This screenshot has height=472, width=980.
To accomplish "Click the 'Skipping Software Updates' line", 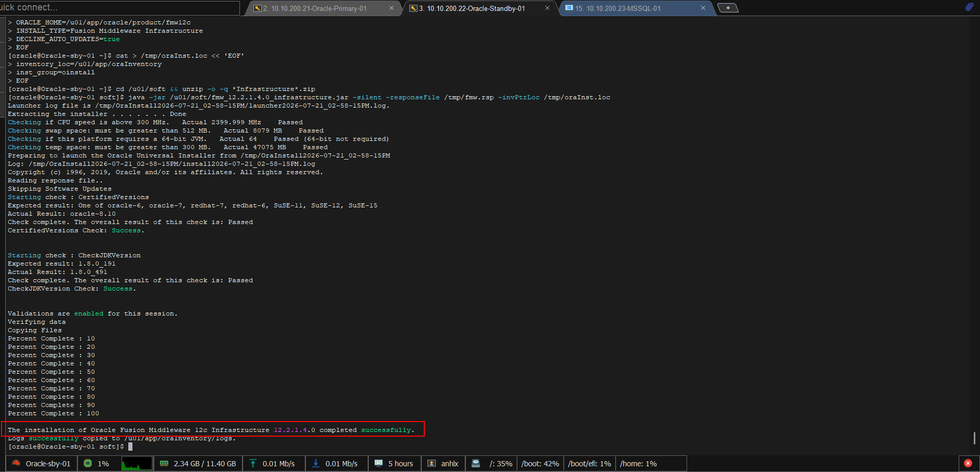I will [x=59, y=189].
